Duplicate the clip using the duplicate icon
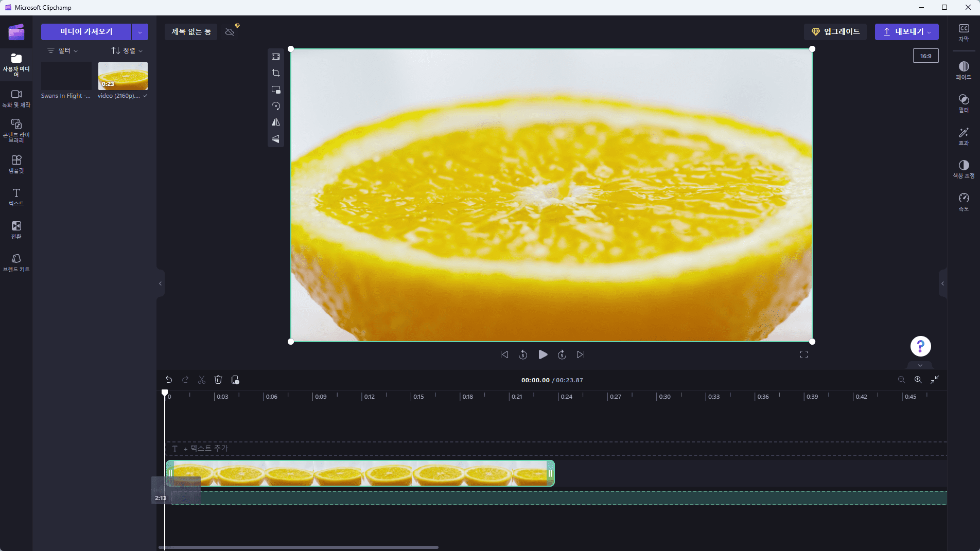 click(235, 380)
